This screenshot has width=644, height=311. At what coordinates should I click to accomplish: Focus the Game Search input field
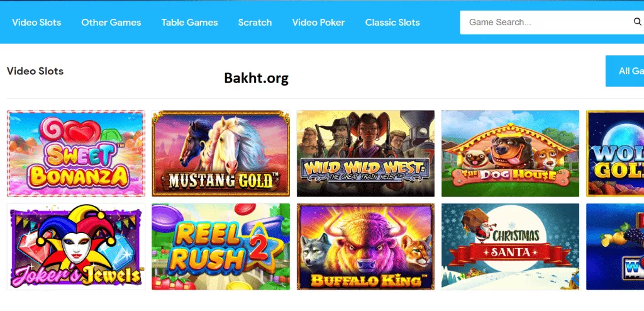click(x=547, y=22)
